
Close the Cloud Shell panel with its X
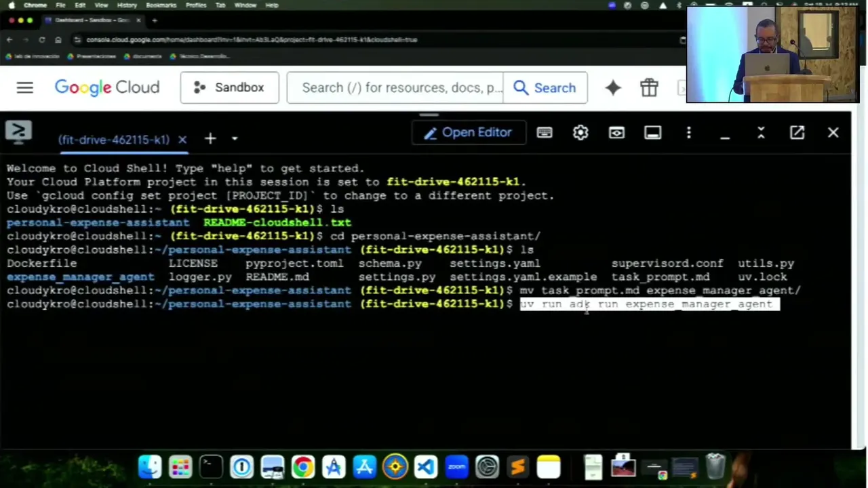tap(833, 133)
